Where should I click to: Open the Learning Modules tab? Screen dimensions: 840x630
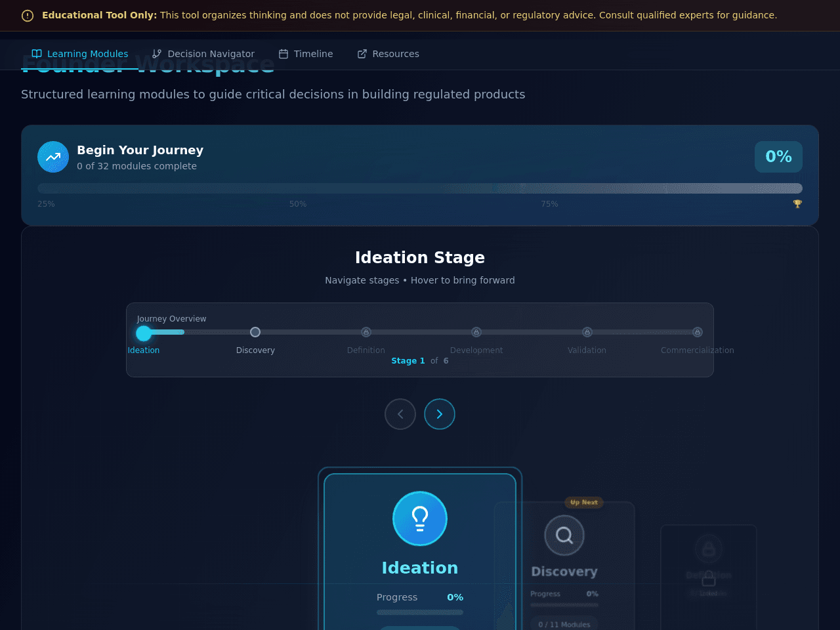click(80, 54)
